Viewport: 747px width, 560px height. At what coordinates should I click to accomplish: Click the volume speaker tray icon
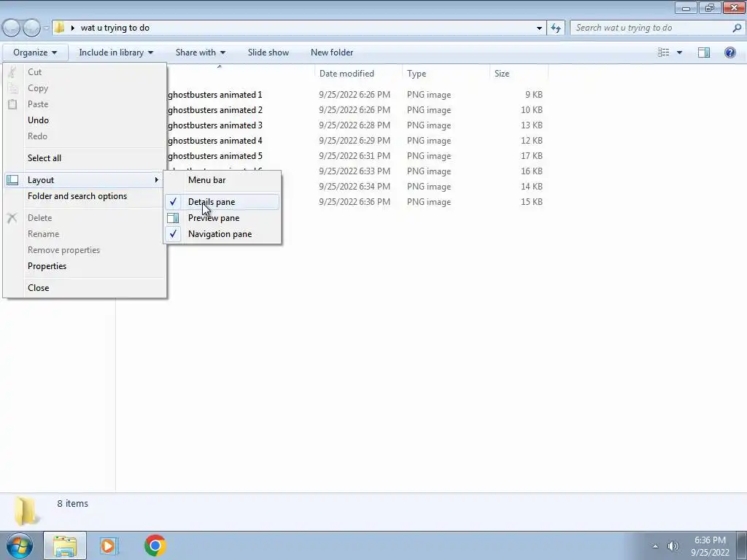(673, 546)
